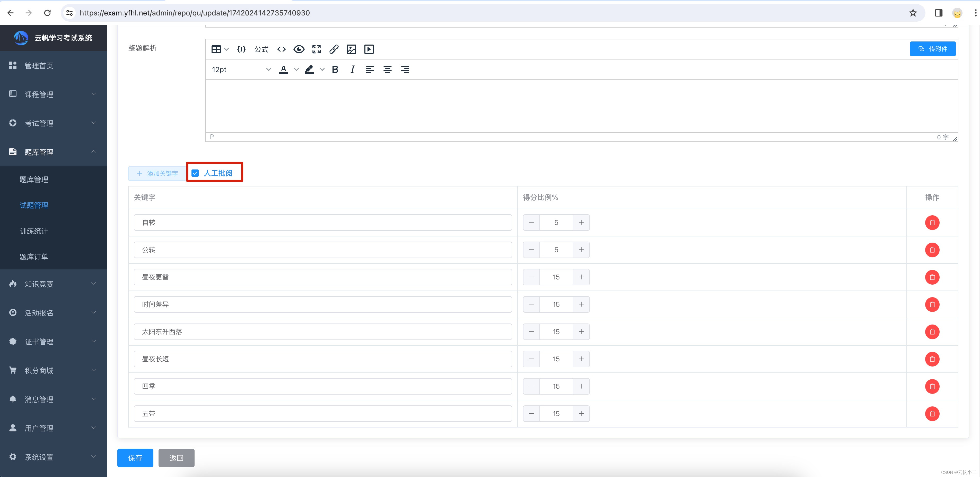Click the insert link icon in editor
The image size is (980, 477).
point(334,49)
